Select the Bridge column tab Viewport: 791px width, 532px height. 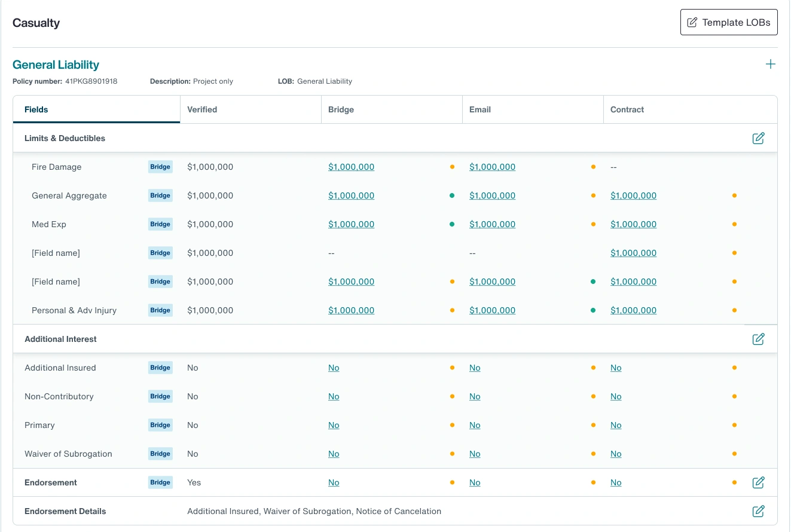click(392, 109)
